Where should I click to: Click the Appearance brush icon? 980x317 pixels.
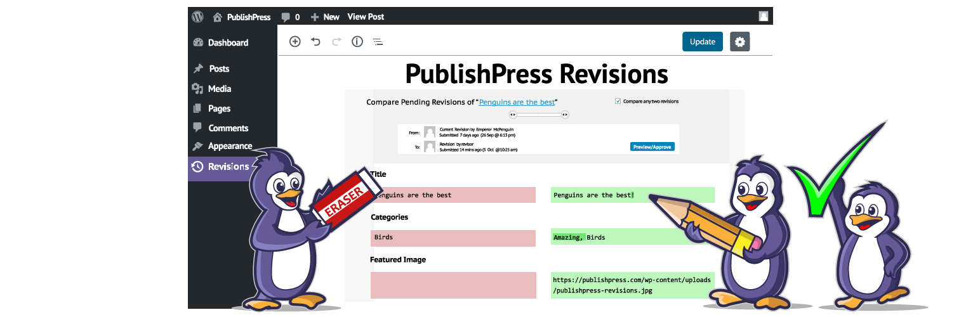coord(197,146)
